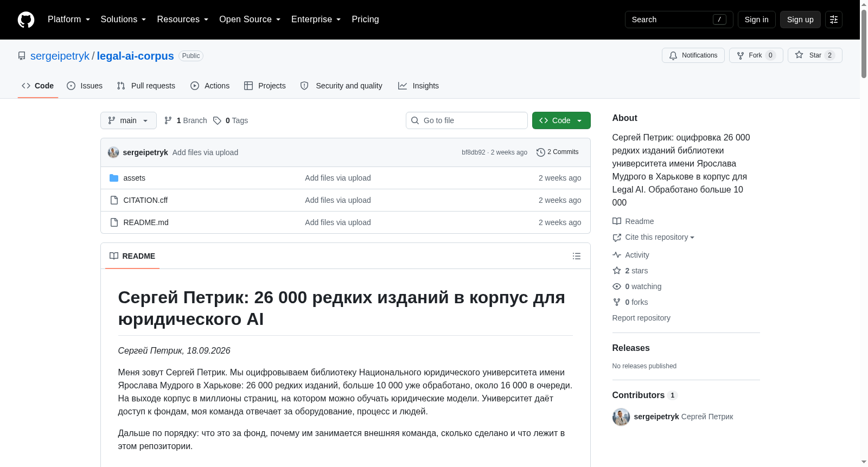Click the star icon in About stats

617,271
